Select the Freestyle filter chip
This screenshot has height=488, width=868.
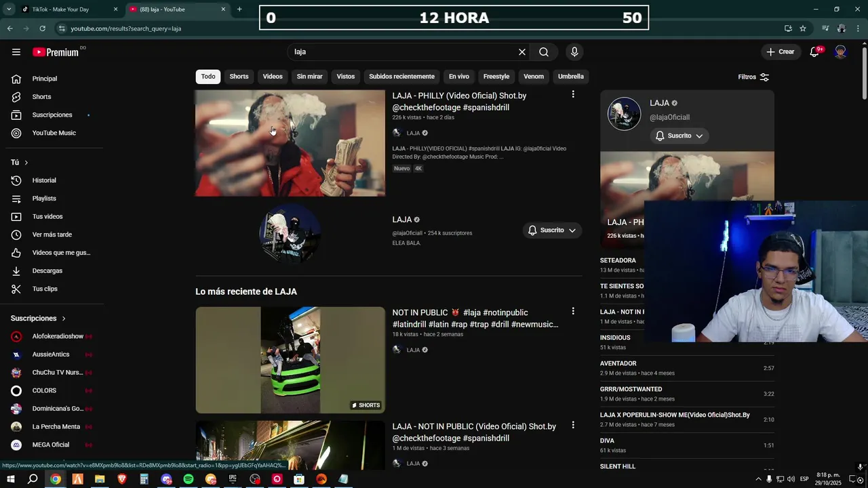pos(496,77)
